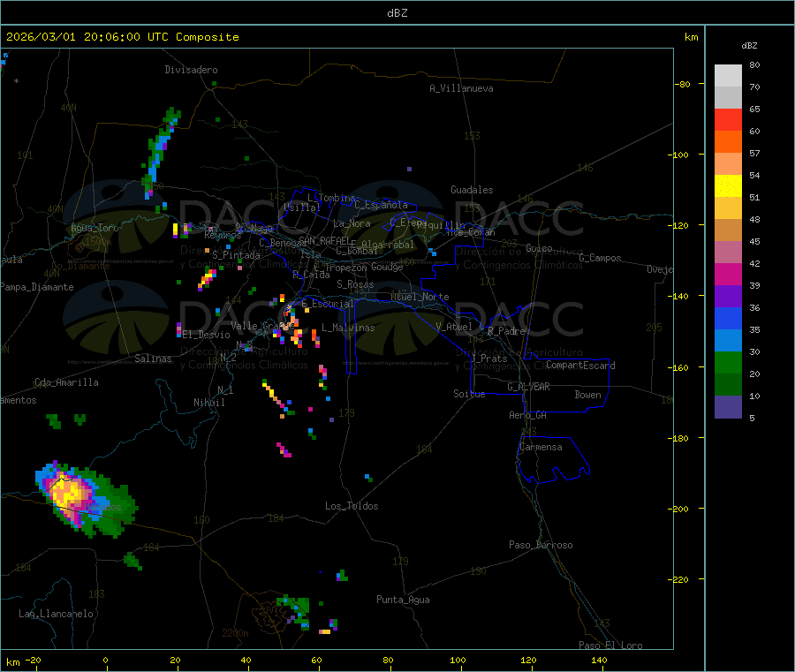Click the El_Desvio place label
The image size is (795, 672).
(x=207, y=335)
